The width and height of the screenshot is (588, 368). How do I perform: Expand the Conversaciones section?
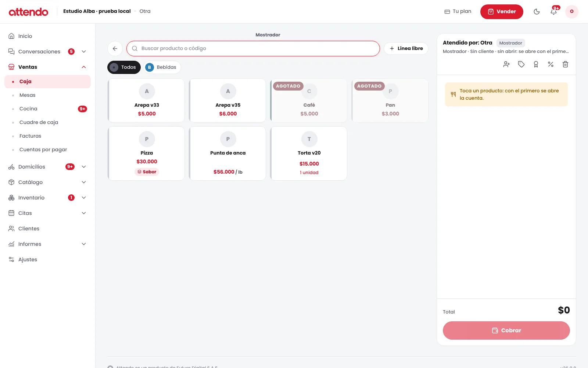(x=84, y=52)
